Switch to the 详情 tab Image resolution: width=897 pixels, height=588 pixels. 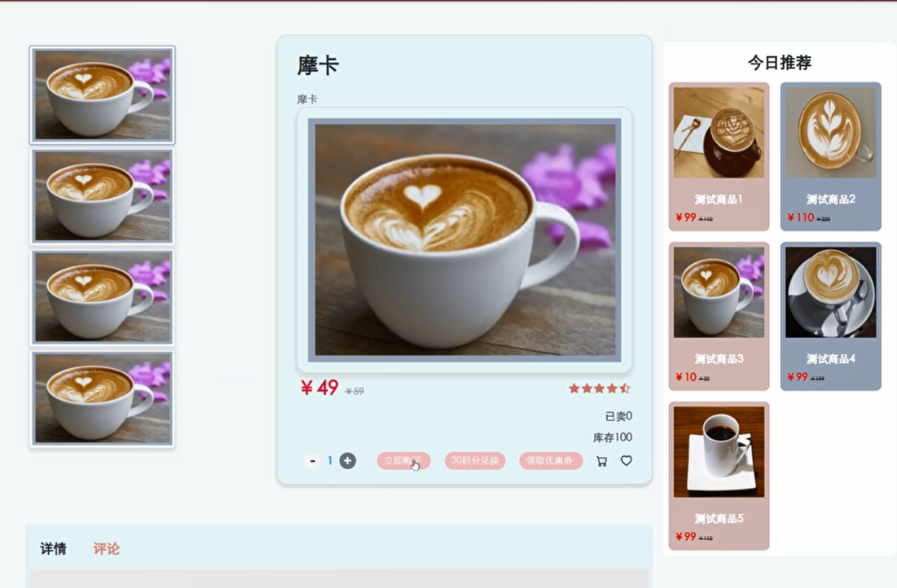(x=53, y=549)
